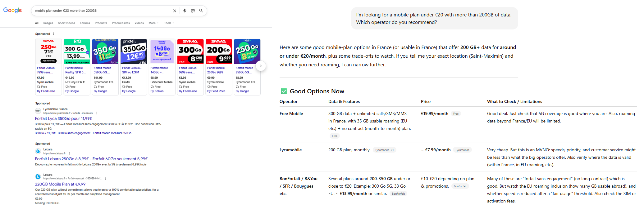Go to Google home via the logo
Viewport: 644px width, 209px height.
[12, 10]
